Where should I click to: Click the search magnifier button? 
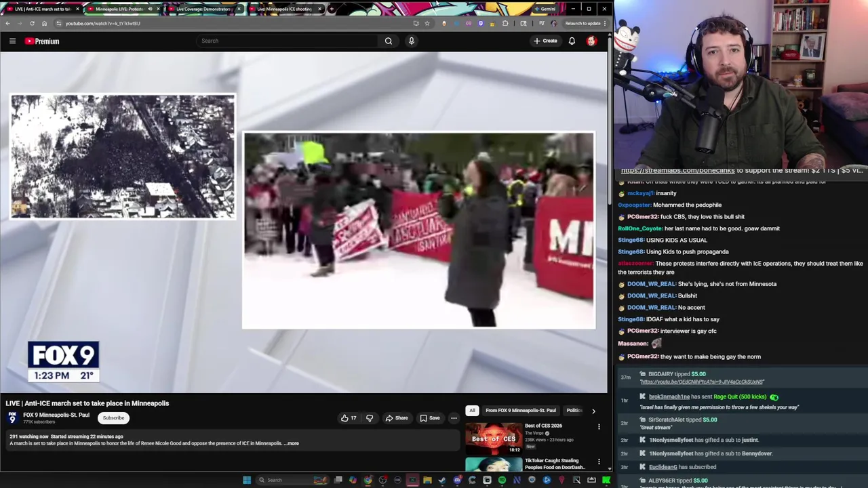click(389, 41)
